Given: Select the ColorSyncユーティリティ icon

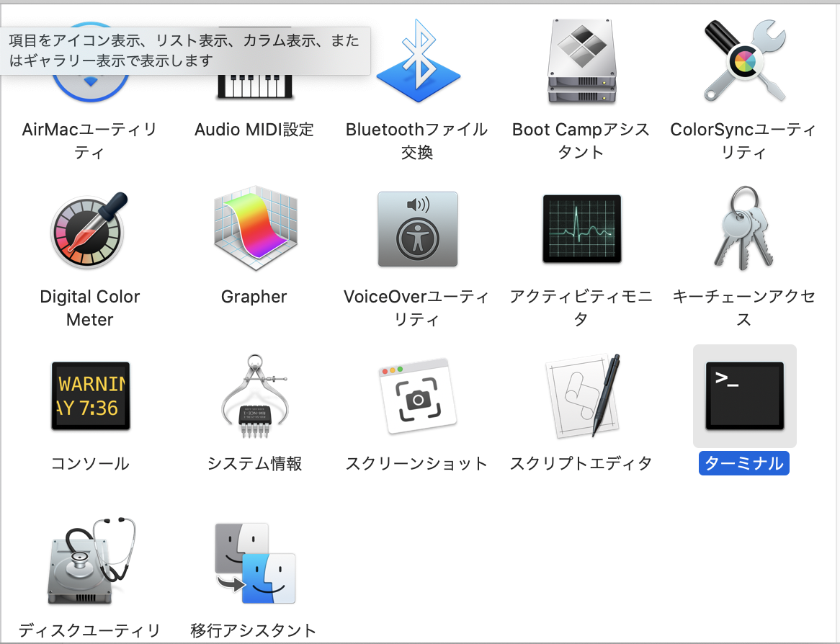Looking at the screenshot, I should tap(745, 61).
